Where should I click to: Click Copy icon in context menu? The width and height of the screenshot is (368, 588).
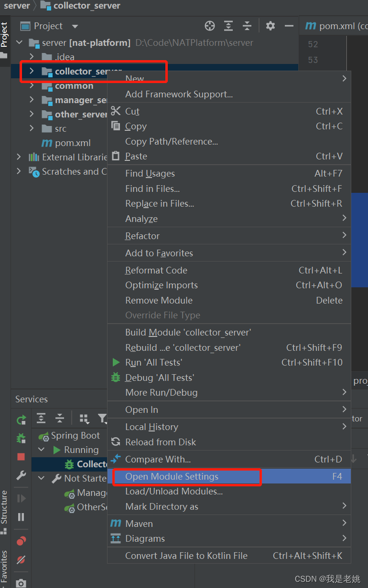click(x=116, y=126)
